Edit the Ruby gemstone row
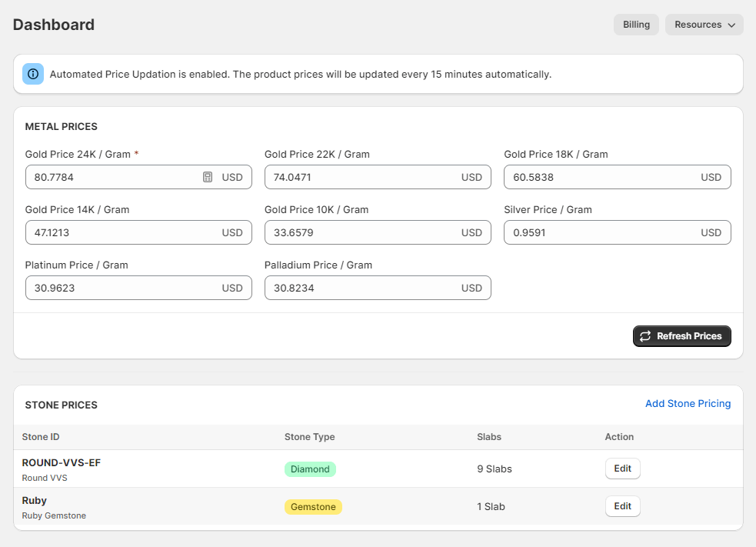The height and width of the screenshot is (547, 756). 622,506
